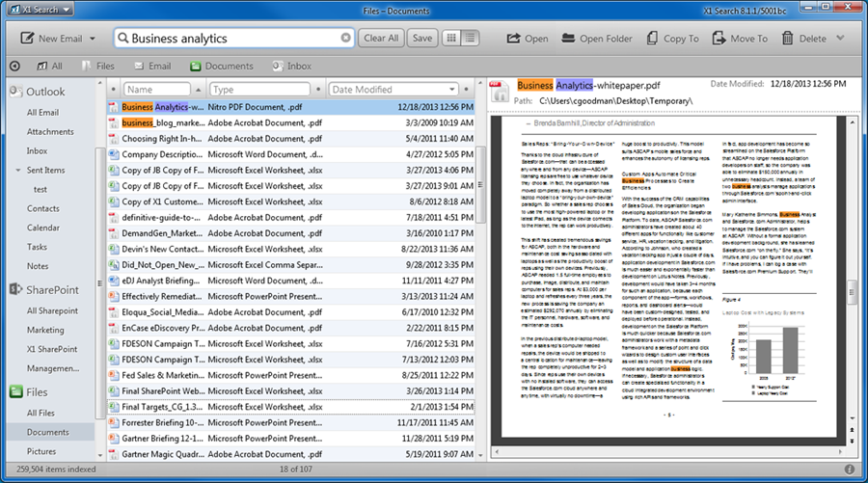This screenshot has width=868, height=483.
Task: Click the sidebar scroll down arrow
Action: [x=100, y=456]
